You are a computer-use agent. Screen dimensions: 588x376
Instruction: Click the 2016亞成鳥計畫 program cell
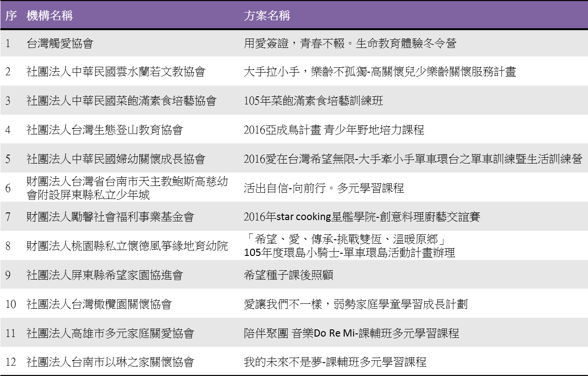click(x=334, y=130)
